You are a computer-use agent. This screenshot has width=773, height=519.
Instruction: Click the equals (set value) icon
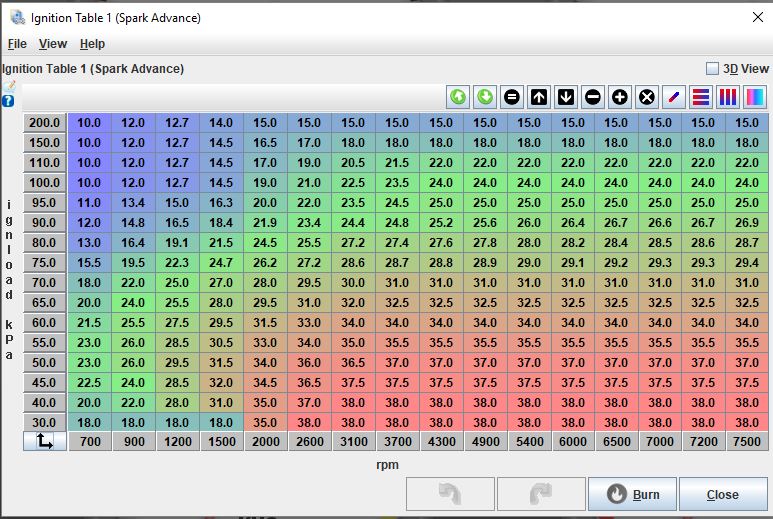512,97
